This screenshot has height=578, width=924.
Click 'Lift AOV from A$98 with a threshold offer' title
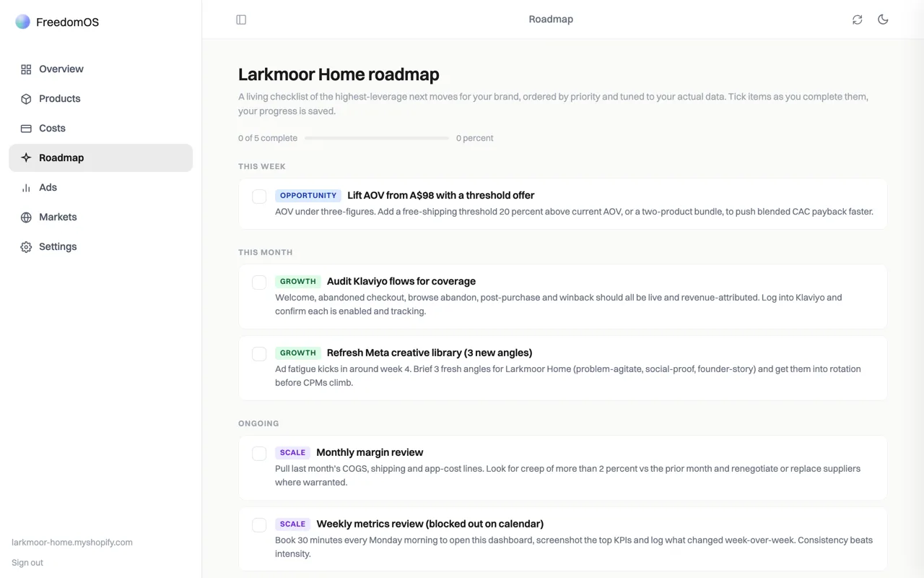[441, 196]
